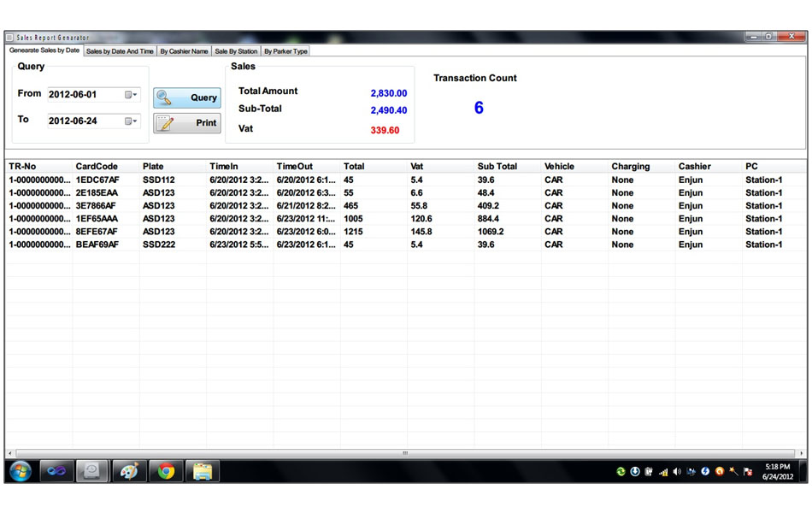Click the Windows Start orb
Screen dimensions: 812x513
tap(21, 471)
